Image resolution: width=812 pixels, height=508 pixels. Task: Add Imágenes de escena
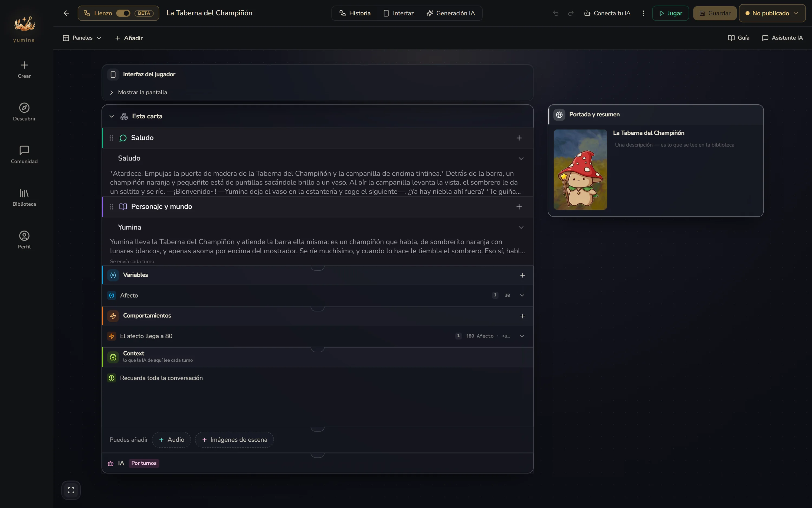tap(234, 439)
